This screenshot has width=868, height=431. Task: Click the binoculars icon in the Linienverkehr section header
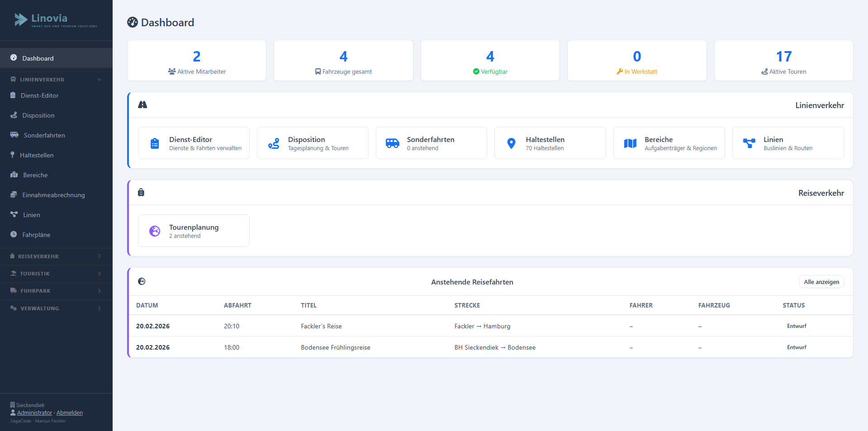[x=143, y=104]
